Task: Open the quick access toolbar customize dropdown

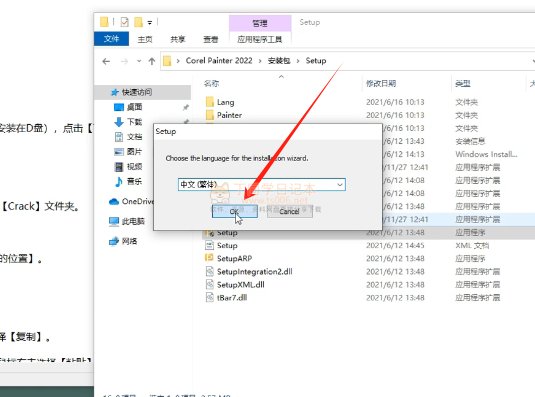Action: (149, 23)
